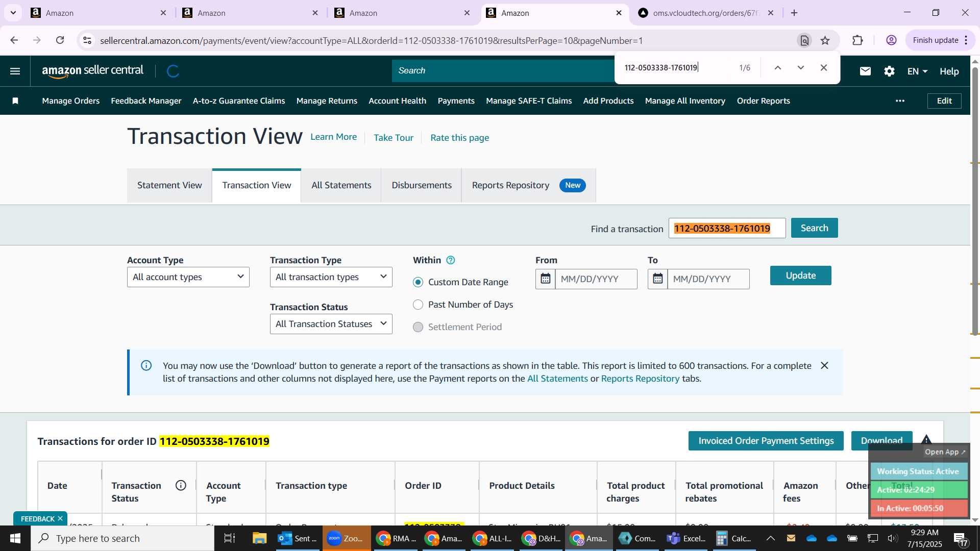Open the mail messages icon
The width and height of the screenshot is (980, 551).
coord(865,71)
